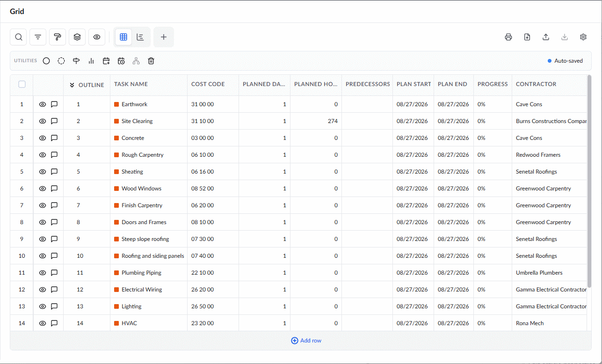The width and height of the screenshot is (602, 364).
Task: Click the orange color square beside Earthwork
Action: coord(116,104)
